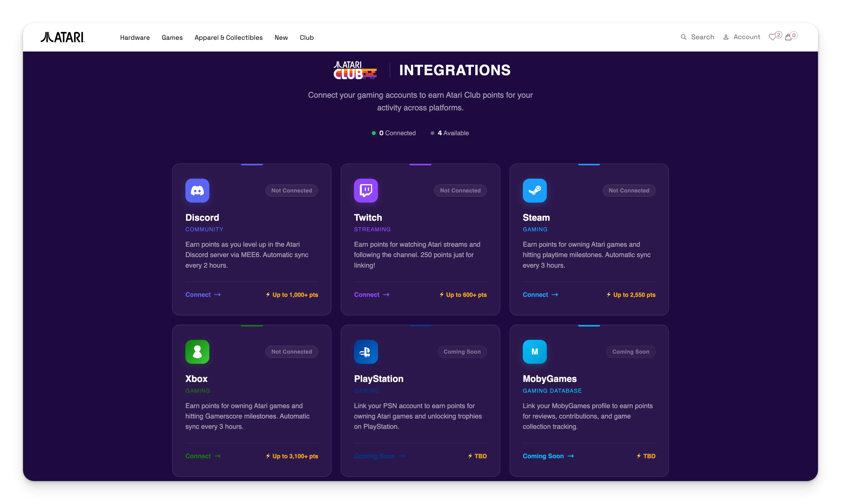The width and height of the screenshot is (841, 504).
Task: Open the wishlist heart icon
Action: 772,37
